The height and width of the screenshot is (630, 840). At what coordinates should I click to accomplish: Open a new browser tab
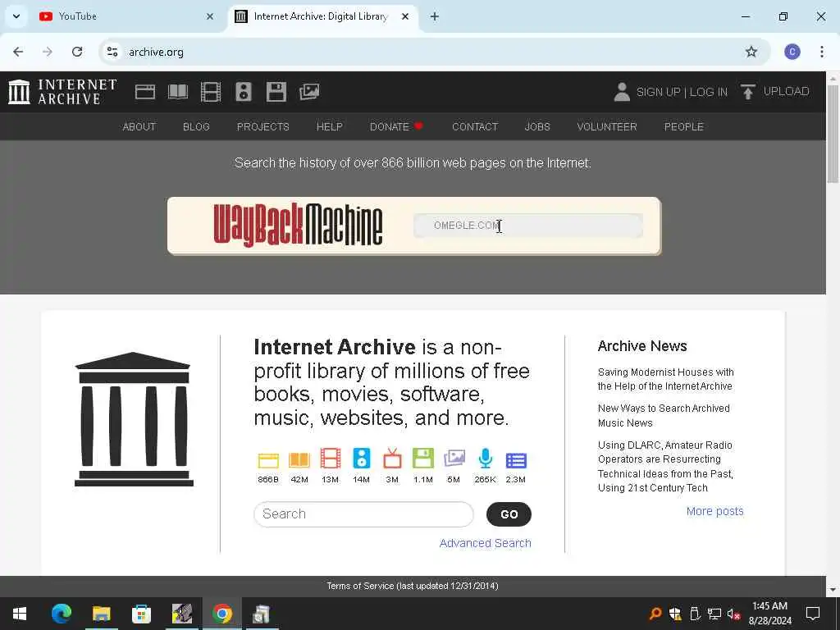coord(435,16)
